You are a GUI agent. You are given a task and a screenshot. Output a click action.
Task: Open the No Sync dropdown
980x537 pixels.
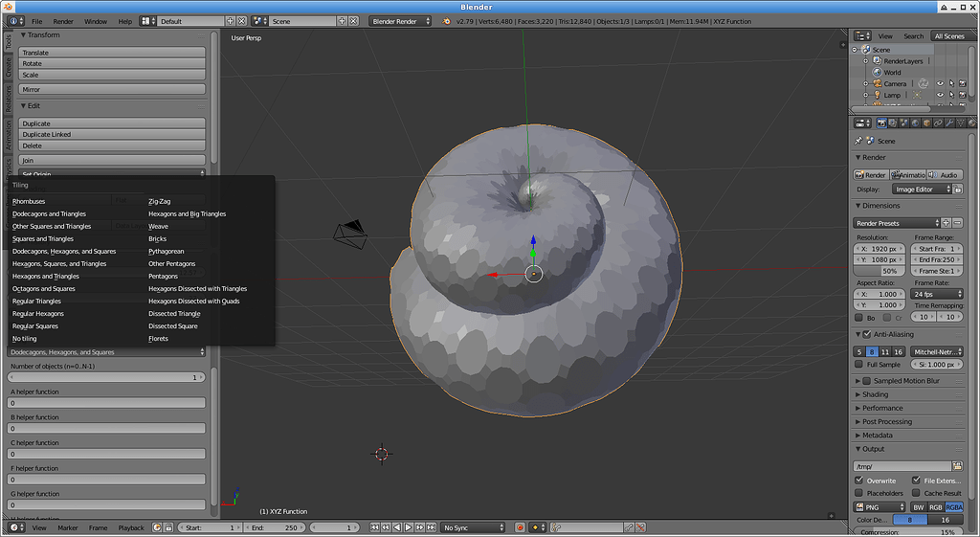coord(473,527)
